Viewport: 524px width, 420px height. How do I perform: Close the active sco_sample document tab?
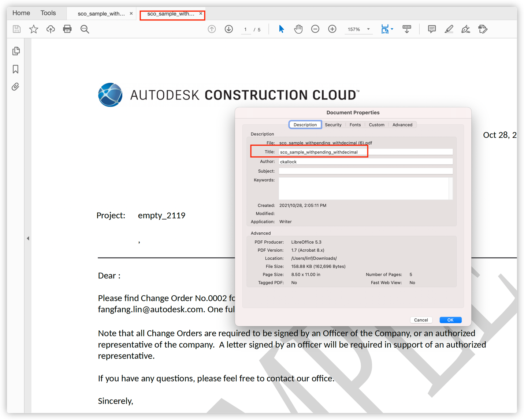tap(201, 14)
